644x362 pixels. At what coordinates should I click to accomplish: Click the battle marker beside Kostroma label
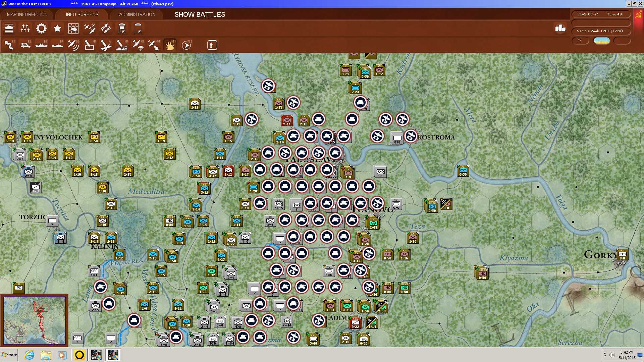tap(411, 136)
